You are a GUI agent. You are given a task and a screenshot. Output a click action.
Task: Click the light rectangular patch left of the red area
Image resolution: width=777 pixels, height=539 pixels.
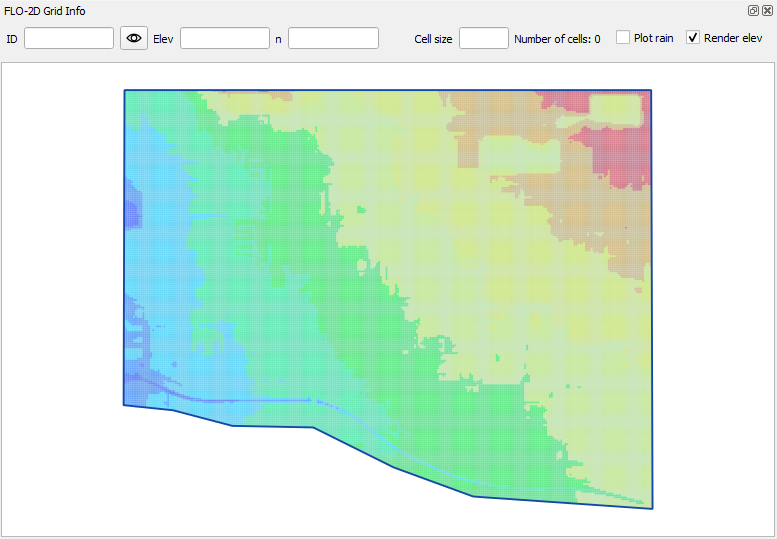(x=520, y=152)
